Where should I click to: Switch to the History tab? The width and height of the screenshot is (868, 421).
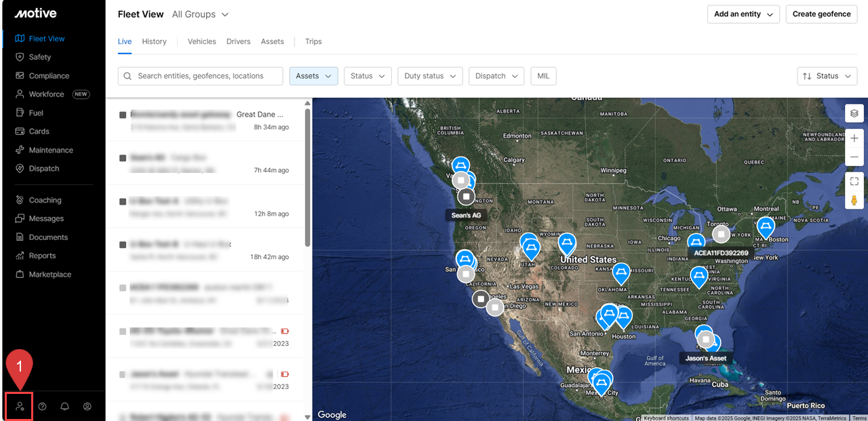click(154, 41)
